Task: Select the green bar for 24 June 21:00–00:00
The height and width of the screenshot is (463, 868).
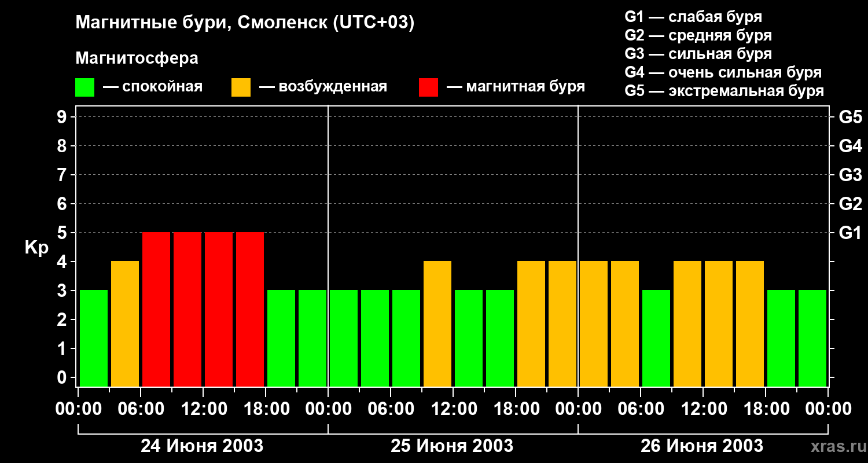Action: [312, 338]
